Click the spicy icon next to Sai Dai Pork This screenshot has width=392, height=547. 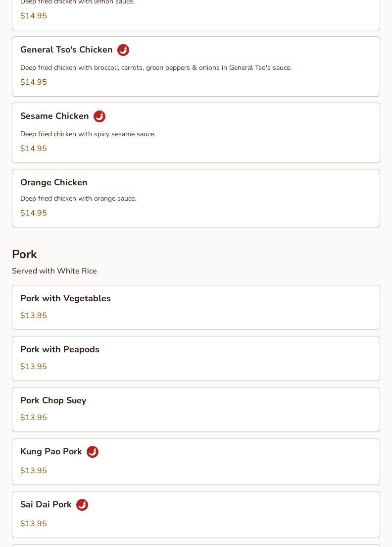click(x=82, y=505)
